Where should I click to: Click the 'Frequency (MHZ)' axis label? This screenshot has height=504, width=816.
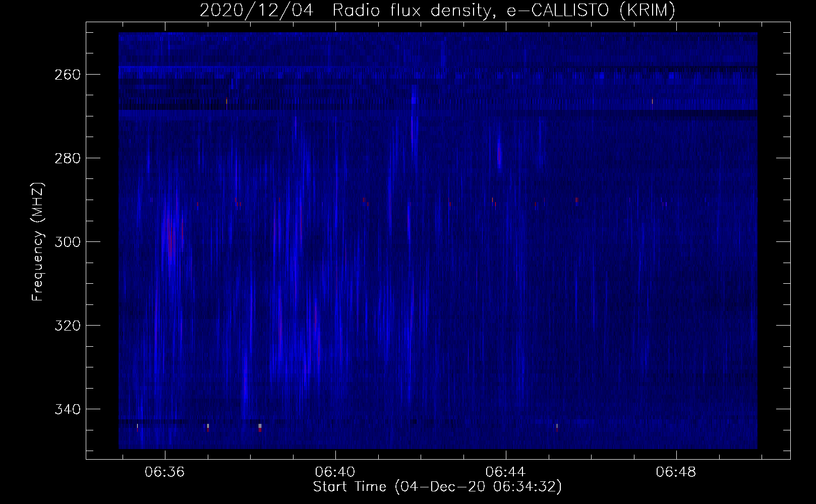[38, 241]
